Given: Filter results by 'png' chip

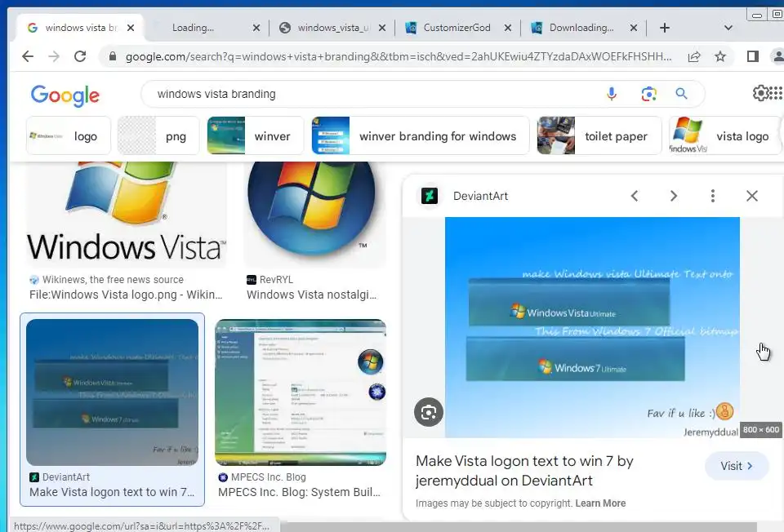Looking at the screenshot, I should click(158, 136).
